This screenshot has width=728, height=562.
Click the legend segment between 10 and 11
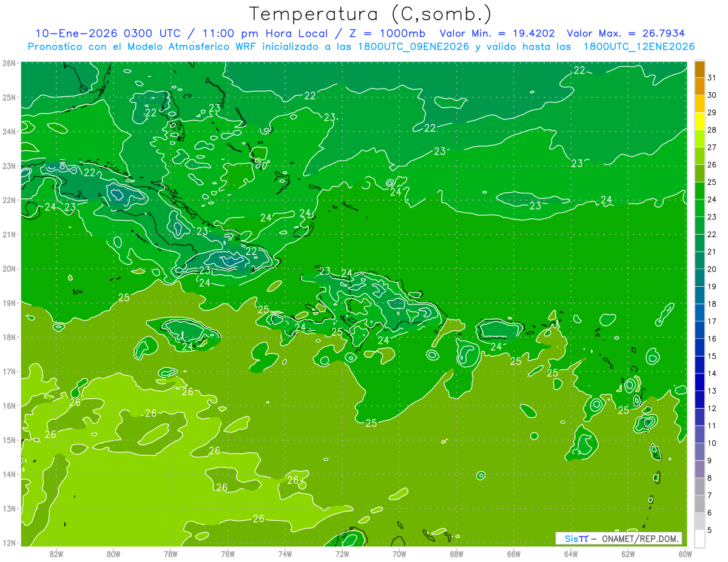(x=699, y=435)
